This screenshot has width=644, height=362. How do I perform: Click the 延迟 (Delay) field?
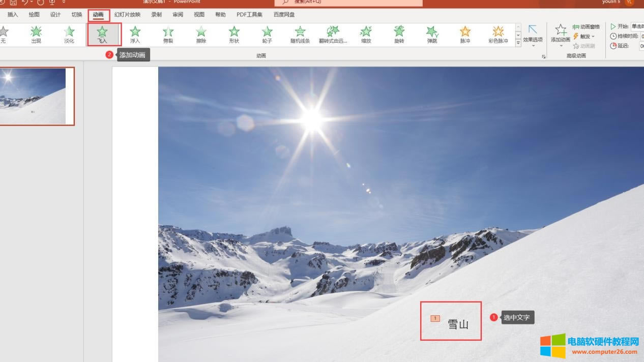pos(641,46)
